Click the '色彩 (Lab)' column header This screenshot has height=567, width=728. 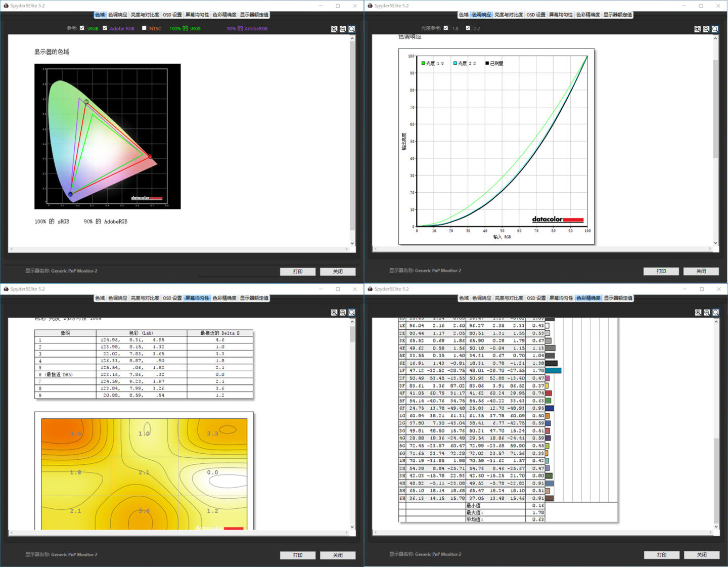click(141, 333)
